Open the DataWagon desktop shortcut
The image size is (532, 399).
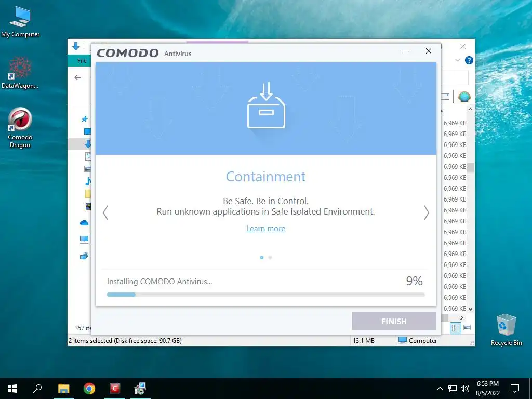[20, 73]
